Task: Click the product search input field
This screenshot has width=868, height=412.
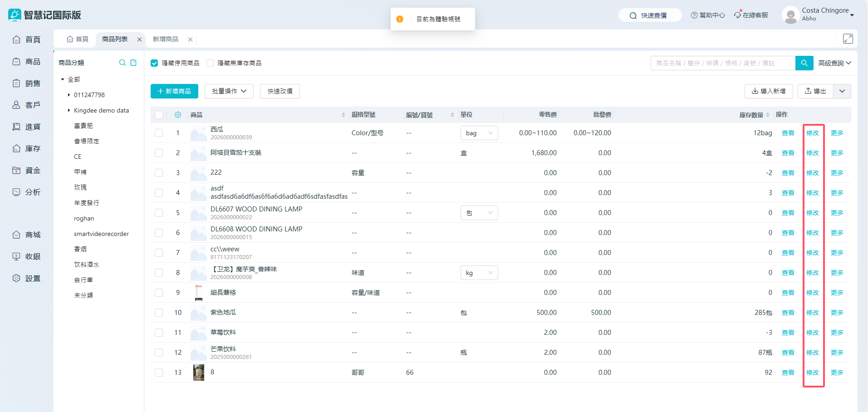Action: pos(722,63)
